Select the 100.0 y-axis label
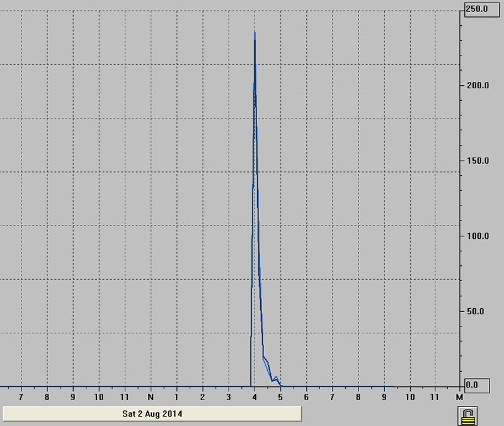Image resolution: width=504 pixels, height=426 pixels. [x=478, y=236]
